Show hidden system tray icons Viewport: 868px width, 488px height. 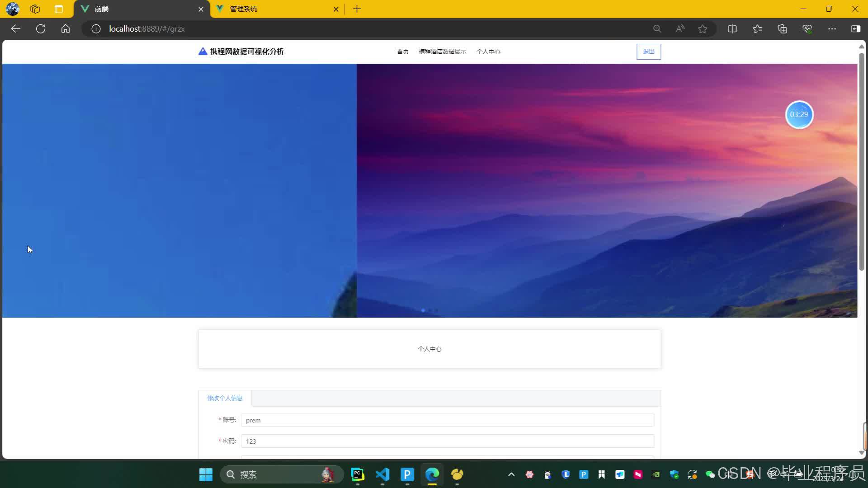pos(511,474)
